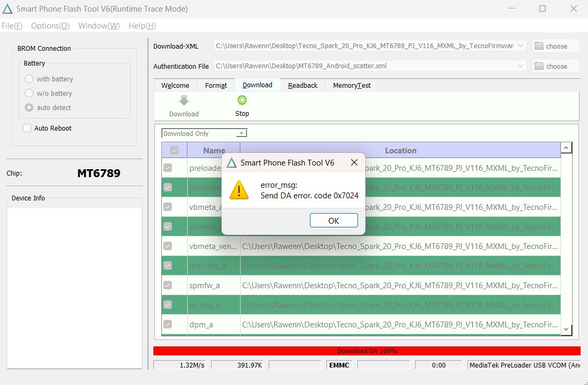Select the pi_img_a partition name cell
588x385 pixels.
point(214,305)
